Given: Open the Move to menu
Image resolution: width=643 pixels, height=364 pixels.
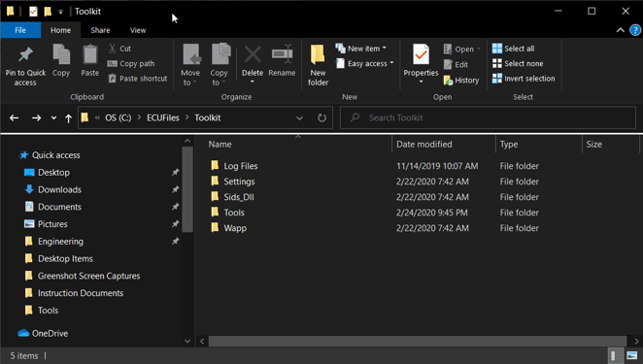Looking at the screenshot, I should [x=190, y=65].
